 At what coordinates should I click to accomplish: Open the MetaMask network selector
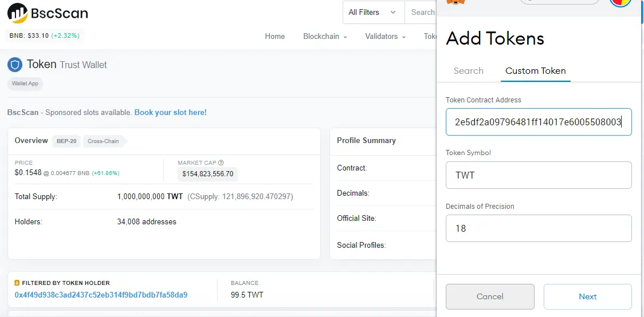(x=559, y=2)
